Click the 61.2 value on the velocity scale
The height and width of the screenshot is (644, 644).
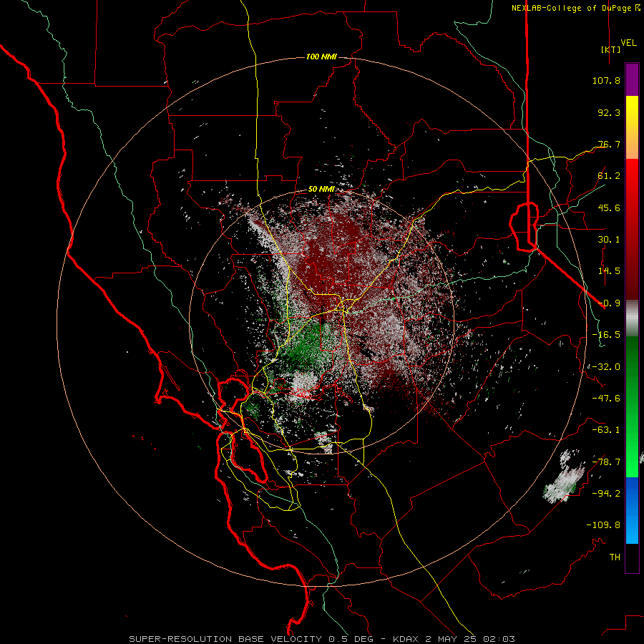(609, 176)
